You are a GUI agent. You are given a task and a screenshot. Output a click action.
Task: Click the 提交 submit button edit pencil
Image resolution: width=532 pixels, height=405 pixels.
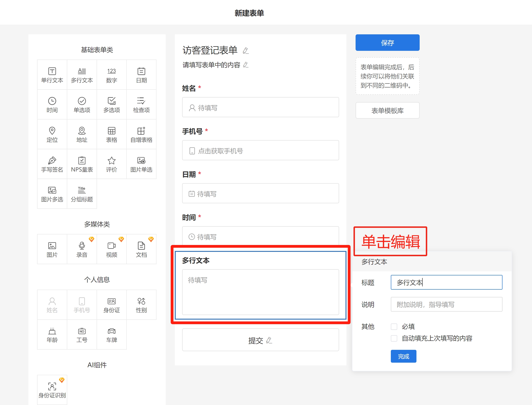(x=269, y=340)
